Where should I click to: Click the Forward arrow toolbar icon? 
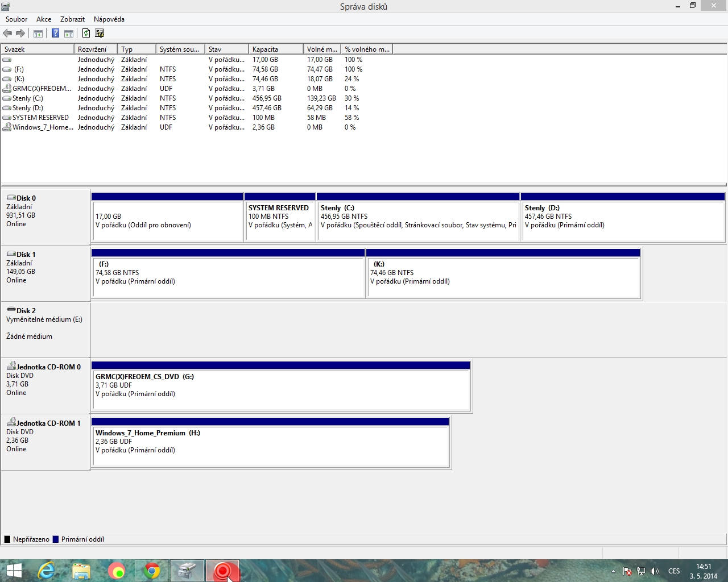click(x=20, y=34)
